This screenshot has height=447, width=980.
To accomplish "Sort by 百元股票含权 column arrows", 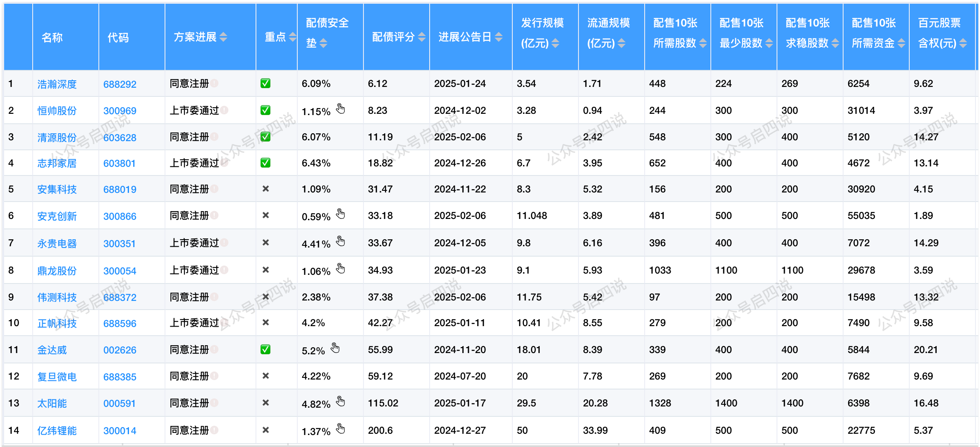I will (963, 43).
